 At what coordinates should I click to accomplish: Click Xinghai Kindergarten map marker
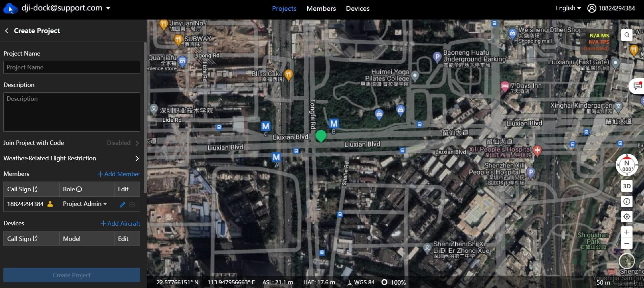(x=618, y=106)
